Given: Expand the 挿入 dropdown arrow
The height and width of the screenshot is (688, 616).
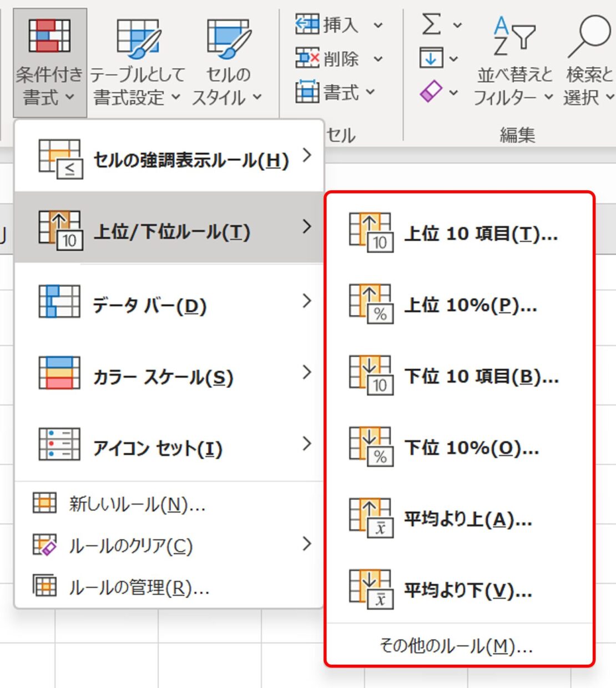Looking at the screenshot, I should coord(378,26).
